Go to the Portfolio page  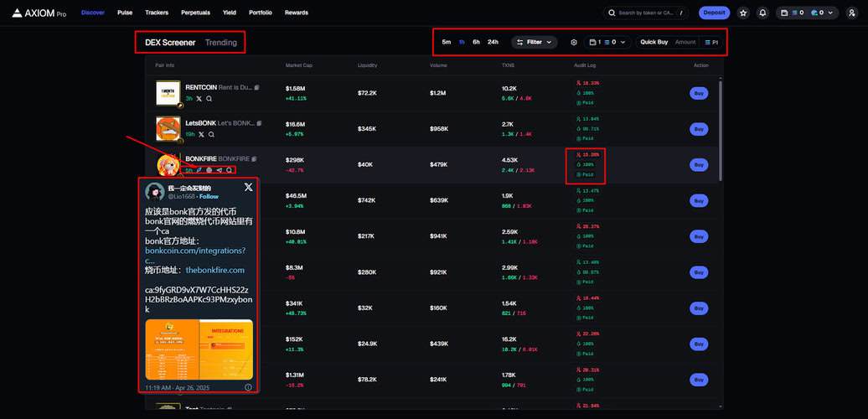click(x=261, y=13)
